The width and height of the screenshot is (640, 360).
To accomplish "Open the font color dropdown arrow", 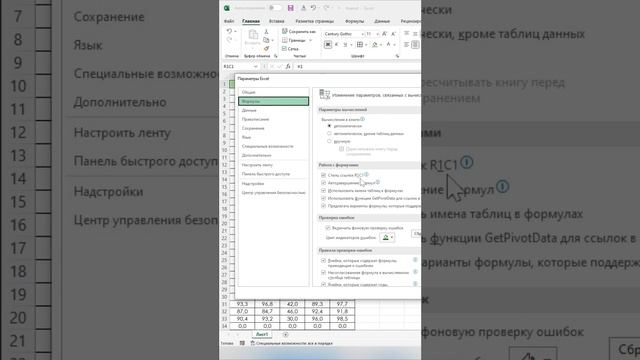I will 395,45.
